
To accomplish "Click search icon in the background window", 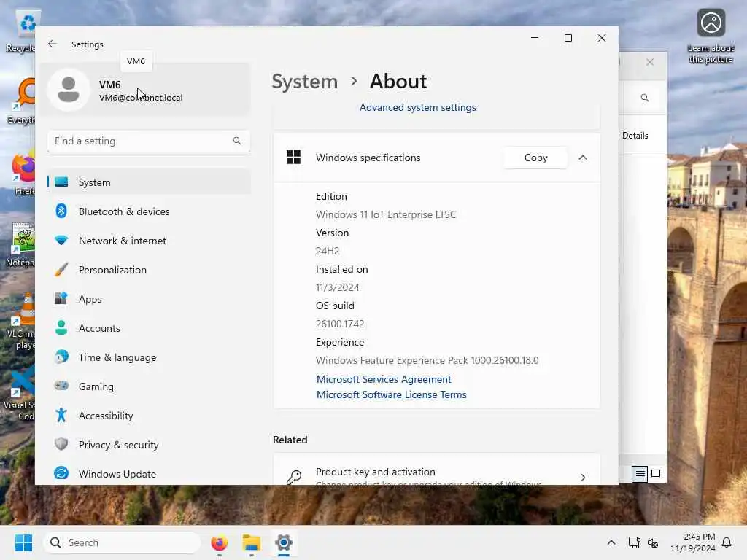I will click(x=645, y=98).
